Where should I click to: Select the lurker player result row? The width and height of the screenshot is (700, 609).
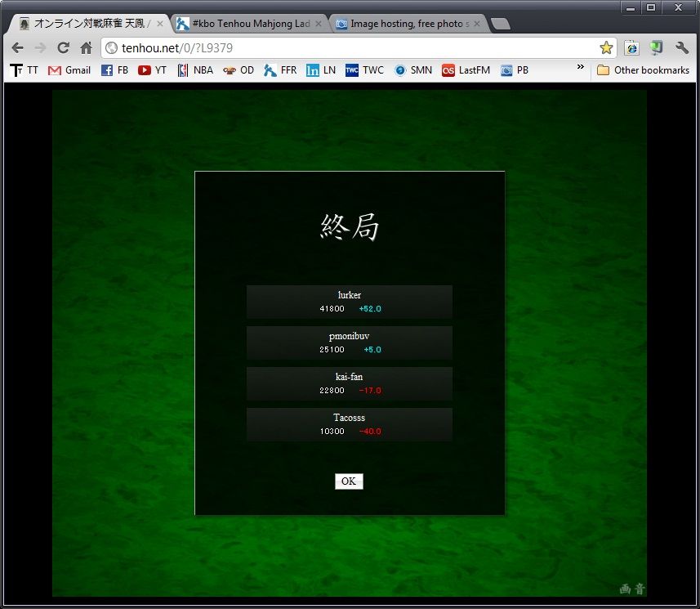pyautogui.click(x=349, y=302)
